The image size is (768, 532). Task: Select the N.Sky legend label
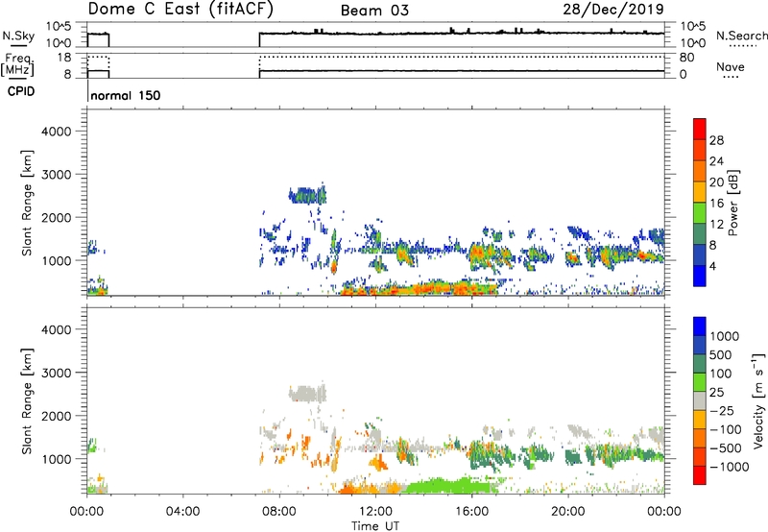(18, 36)
